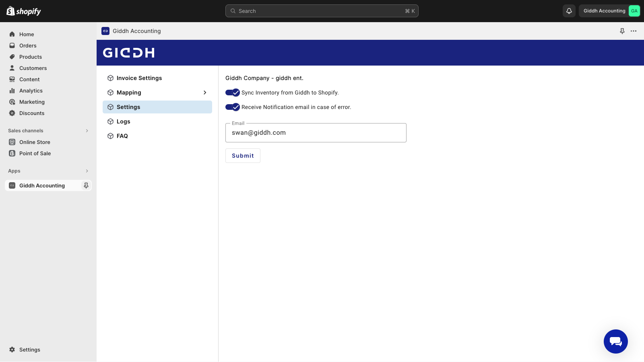Click the GIDDH banner logo
This screenshot has width=644, height=362.
click(129, 53)
